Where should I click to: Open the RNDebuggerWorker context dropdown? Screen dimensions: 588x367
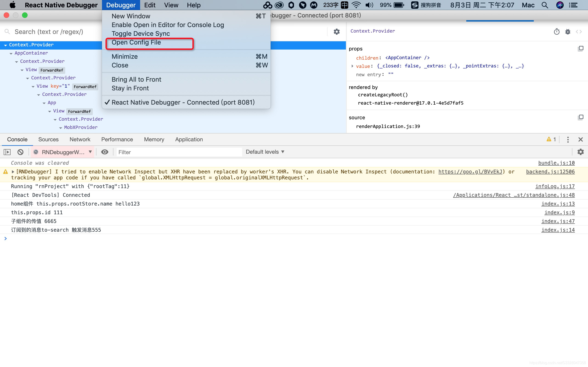[63, 152]
